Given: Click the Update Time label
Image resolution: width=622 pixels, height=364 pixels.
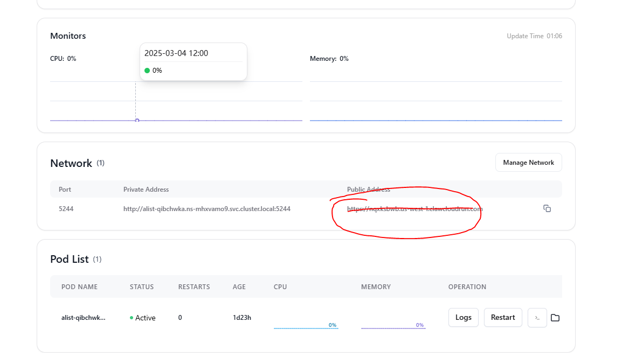Looking at the screenshot, I should click(x=525, y=36).
